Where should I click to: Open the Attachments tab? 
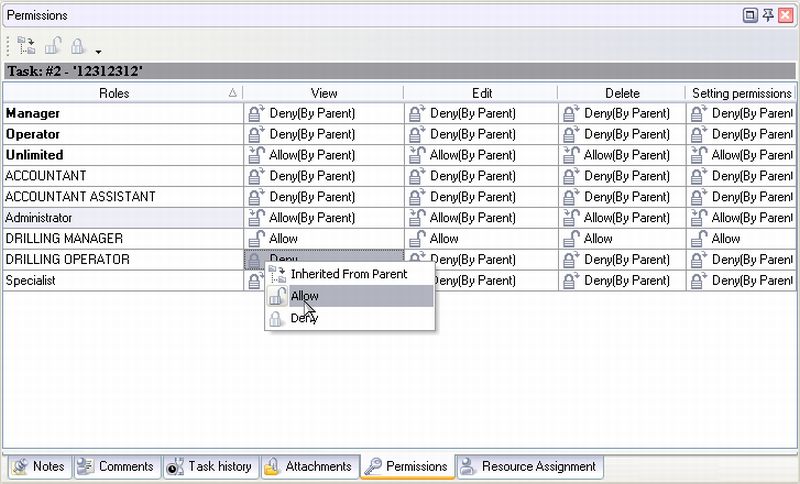(x=308, y=467)
